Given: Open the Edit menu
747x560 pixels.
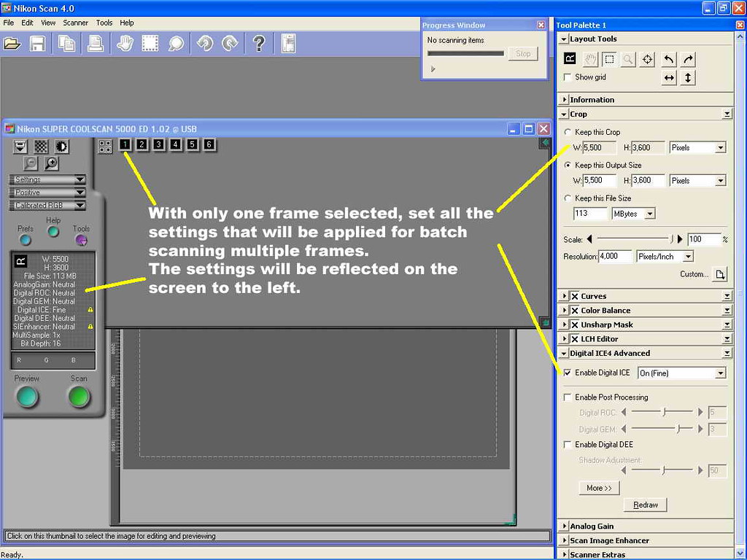Looking at the screenshot, I should coord(27,23).
